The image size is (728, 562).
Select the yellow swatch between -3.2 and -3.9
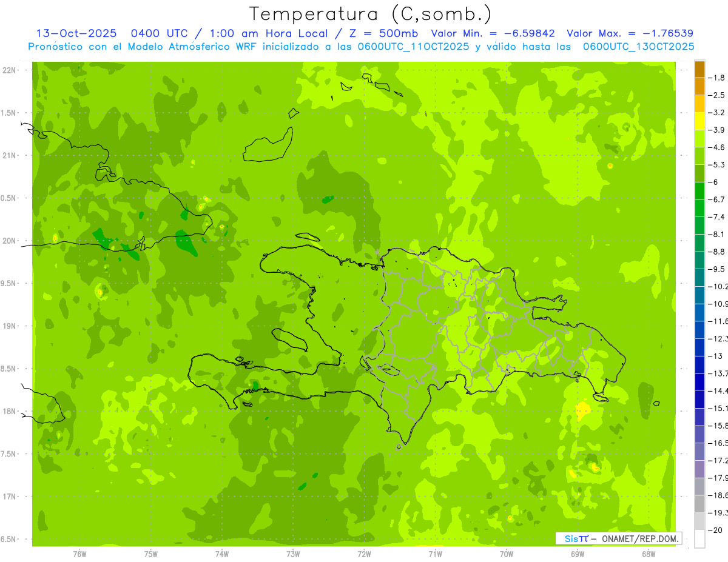pyautogui.click(x=699, y=121)
